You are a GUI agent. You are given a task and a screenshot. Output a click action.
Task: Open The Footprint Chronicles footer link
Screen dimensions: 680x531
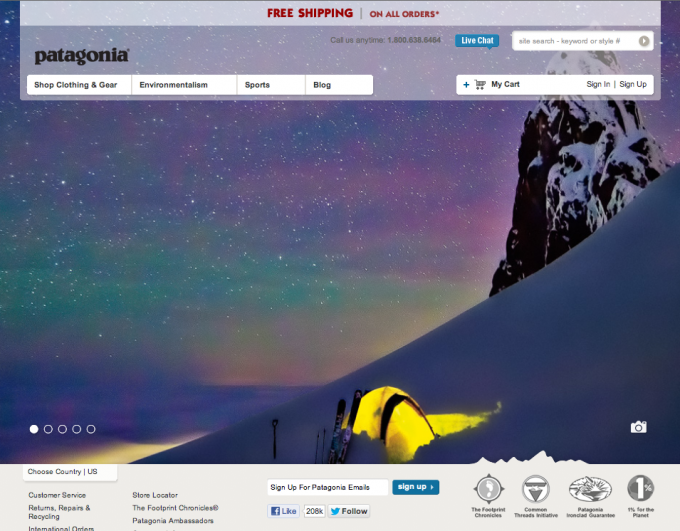click(175, 508)
